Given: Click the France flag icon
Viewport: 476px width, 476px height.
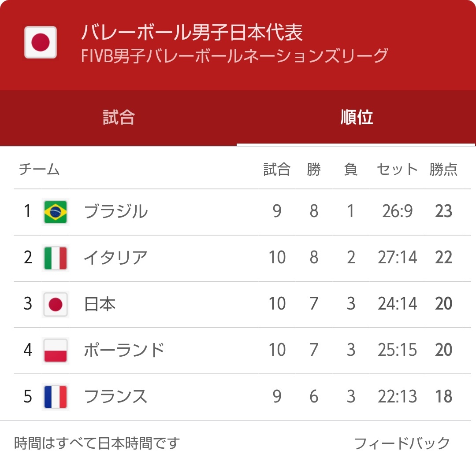Looking at the screenshot, I should coord(55,396).
